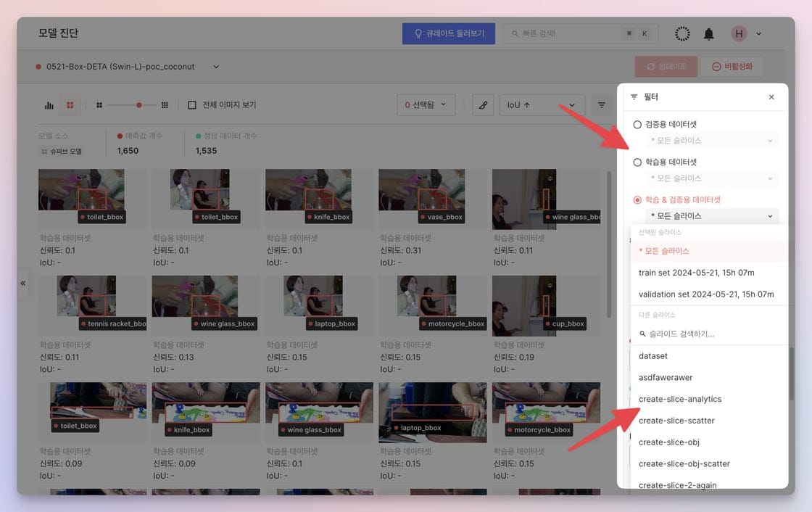
Task: Open the bar chart view icon
Action: (x=49, y=105)
